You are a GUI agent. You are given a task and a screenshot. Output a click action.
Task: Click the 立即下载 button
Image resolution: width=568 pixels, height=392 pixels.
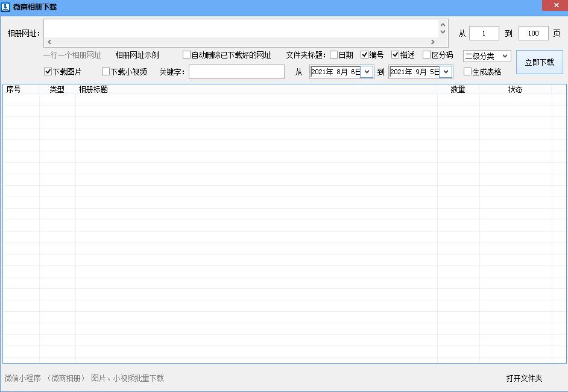tap(539, 62)
